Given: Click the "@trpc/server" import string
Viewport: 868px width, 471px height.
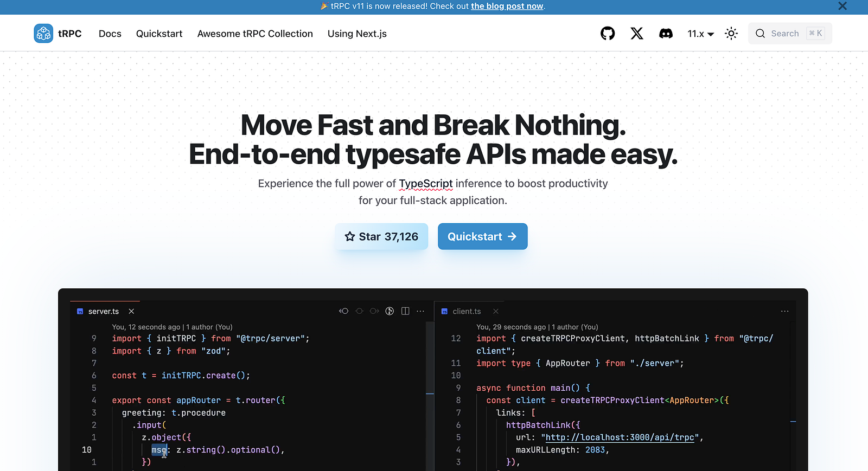Looking at the screenshot, I should pos(270,338).
